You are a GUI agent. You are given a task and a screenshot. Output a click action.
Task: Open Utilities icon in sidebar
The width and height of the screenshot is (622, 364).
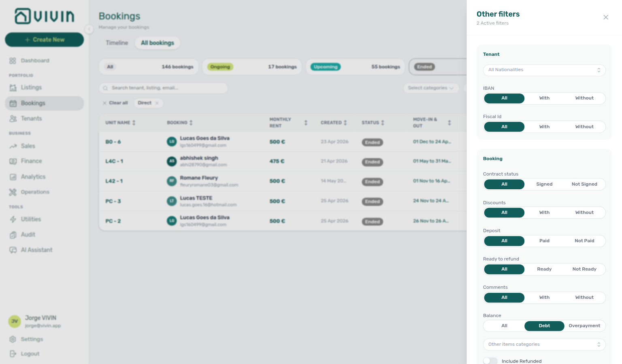(13, 219)
